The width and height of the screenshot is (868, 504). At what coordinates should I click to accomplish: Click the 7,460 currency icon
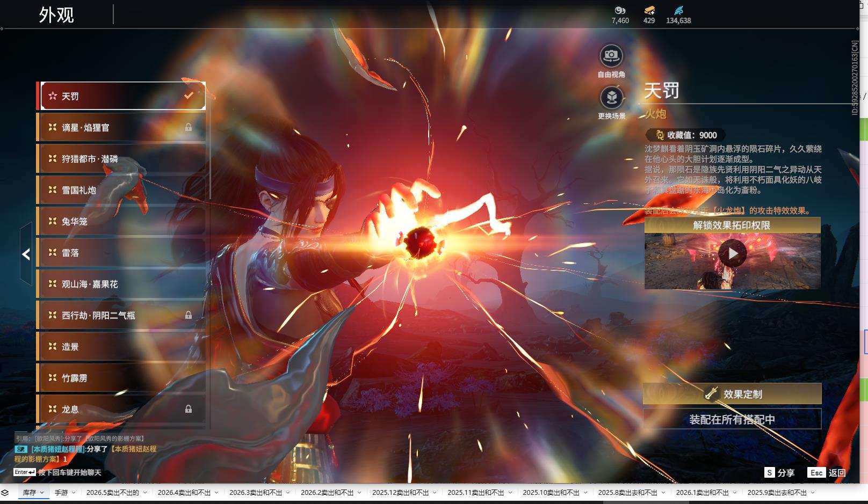click(x=620, y=10)
